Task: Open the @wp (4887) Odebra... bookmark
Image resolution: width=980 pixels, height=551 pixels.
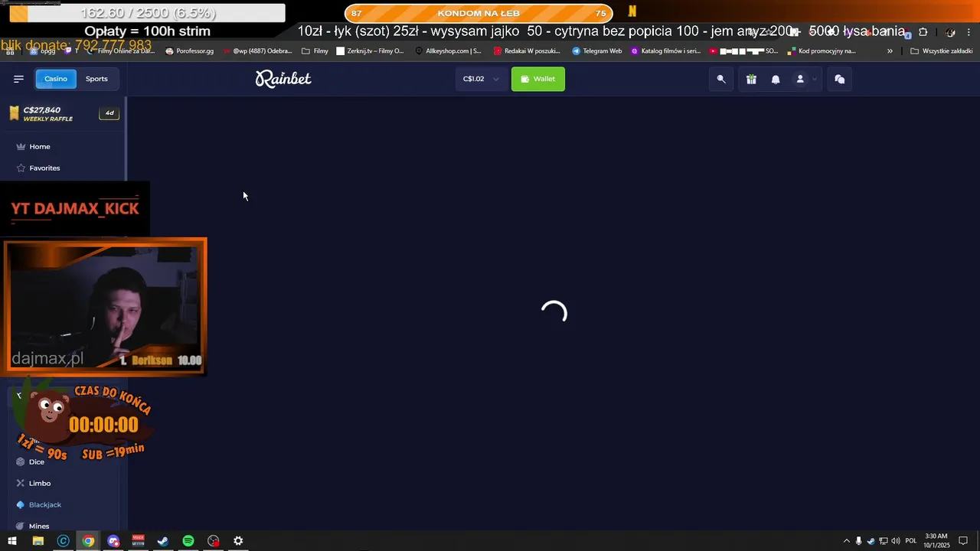Action: (257, 51)
